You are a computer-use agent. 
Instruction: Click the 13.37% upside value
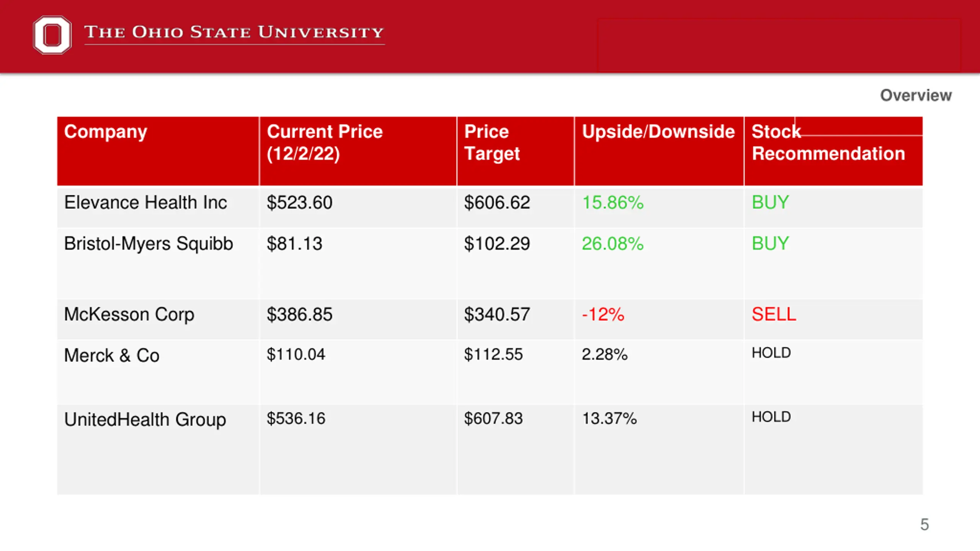click(x=609, y=418)
